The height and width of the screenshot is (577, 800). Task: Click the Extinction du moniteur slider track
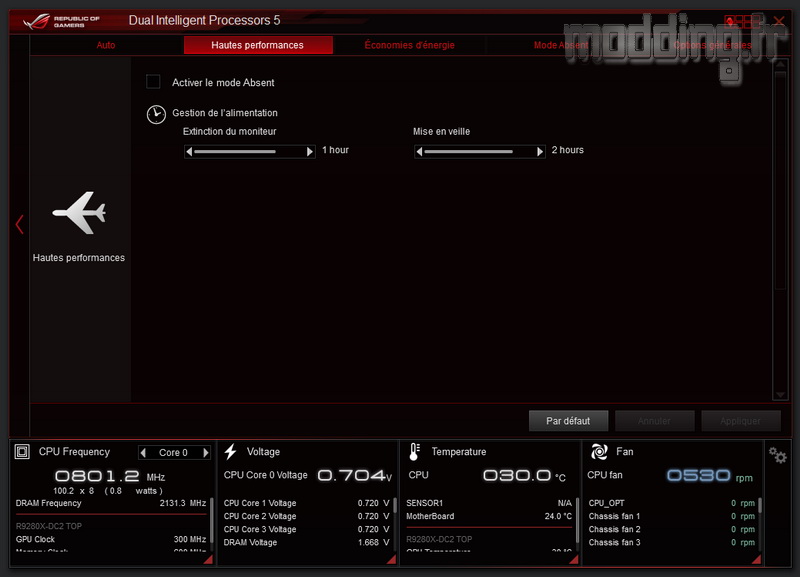(249, 152)
